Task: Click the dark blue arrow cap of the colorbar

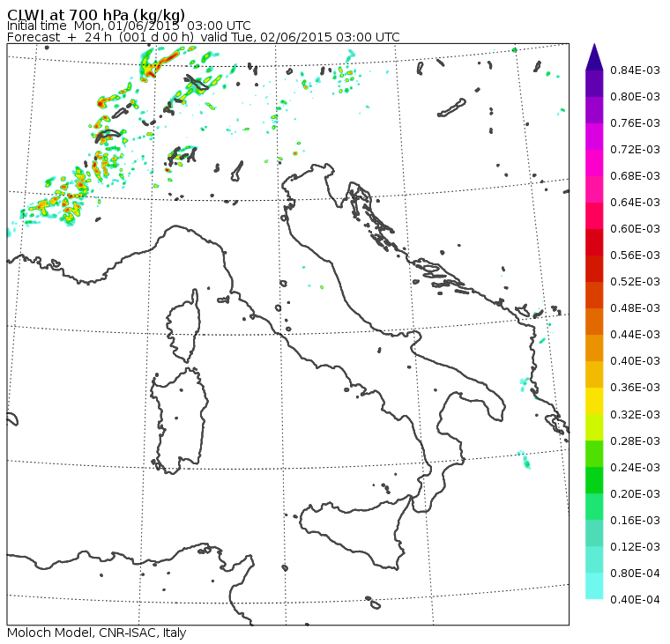Action: (594, 60)
